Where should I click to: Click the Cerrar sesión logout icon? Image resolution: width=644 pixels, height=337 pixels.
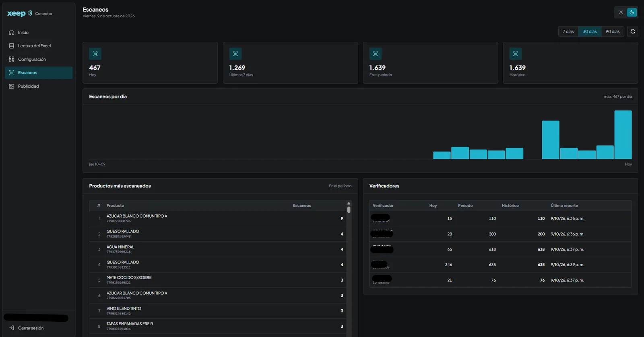coord(12,328)
